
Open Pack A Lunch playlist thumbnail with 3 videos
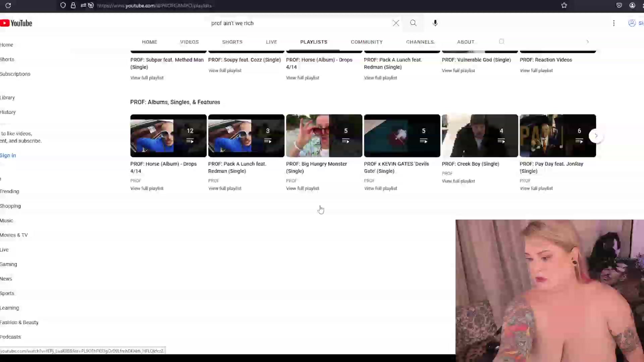(246, 136)
